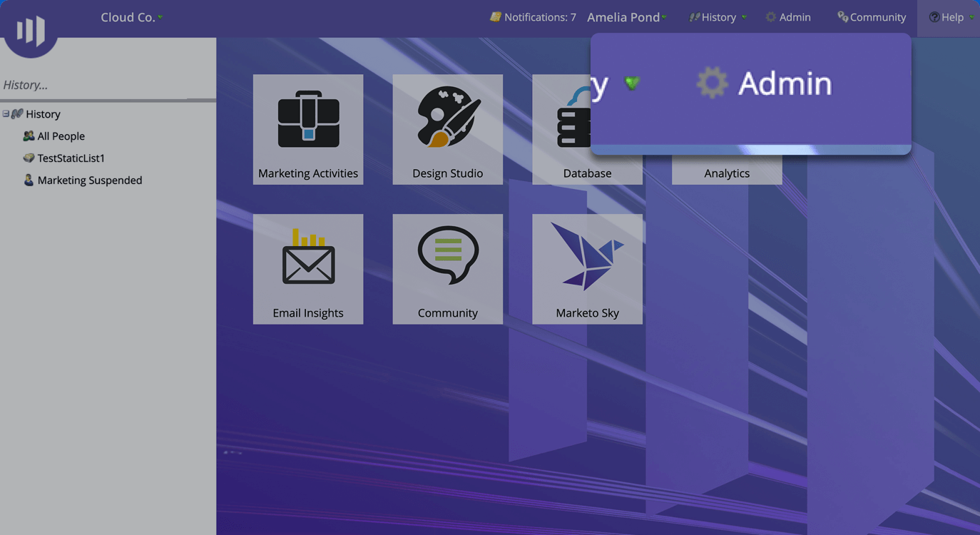980x535 pixels.
Task: Open the Help menu dropdown arrow
Action: tap(971, 17)
